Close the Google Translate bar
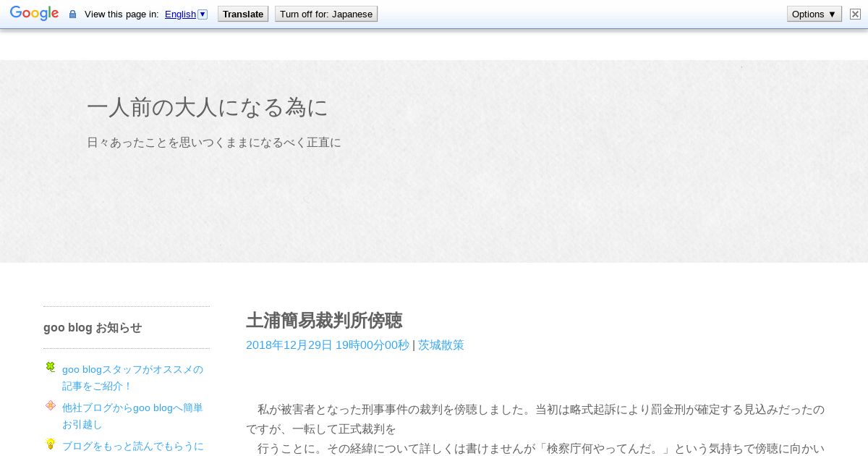This screenshot has width=868, height=456. [854, 14]
